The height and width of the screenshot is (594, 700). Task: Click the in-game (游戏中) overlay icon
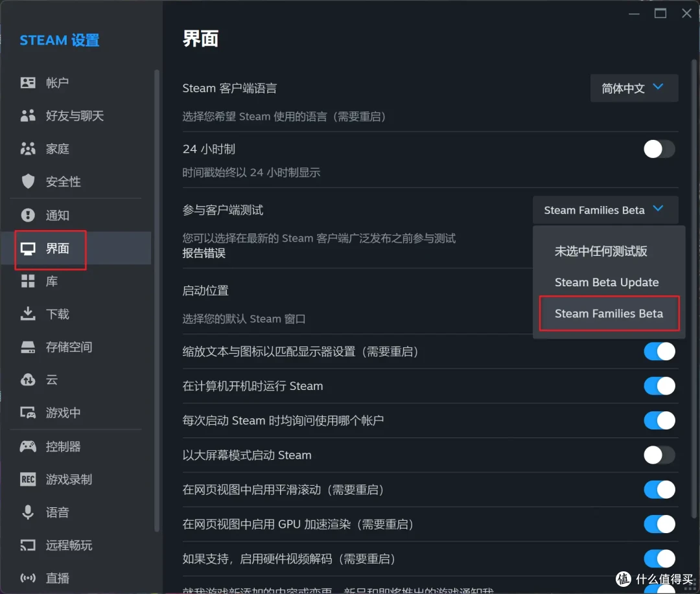28,413
